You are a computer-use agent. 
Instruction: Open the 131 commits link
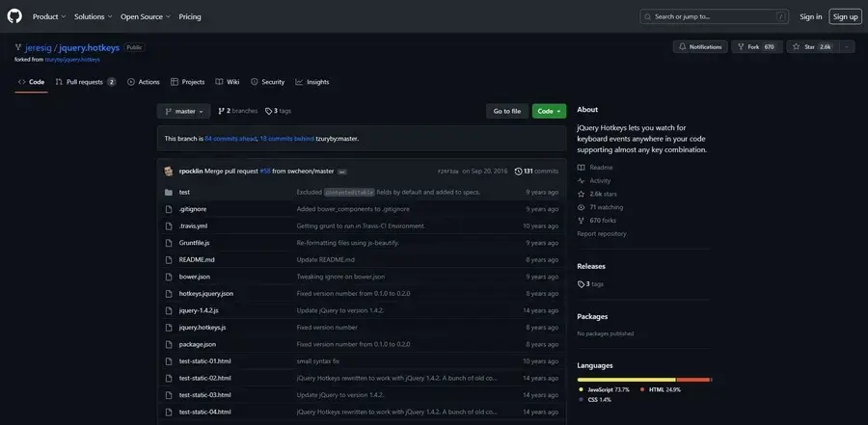click(x=536, y=172)
